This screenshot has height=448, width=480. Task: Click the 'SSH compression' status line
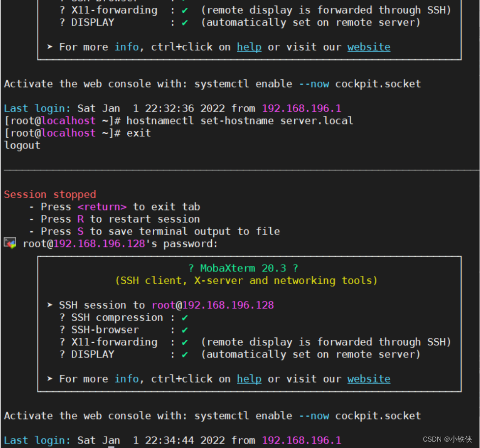click(124, 318)
